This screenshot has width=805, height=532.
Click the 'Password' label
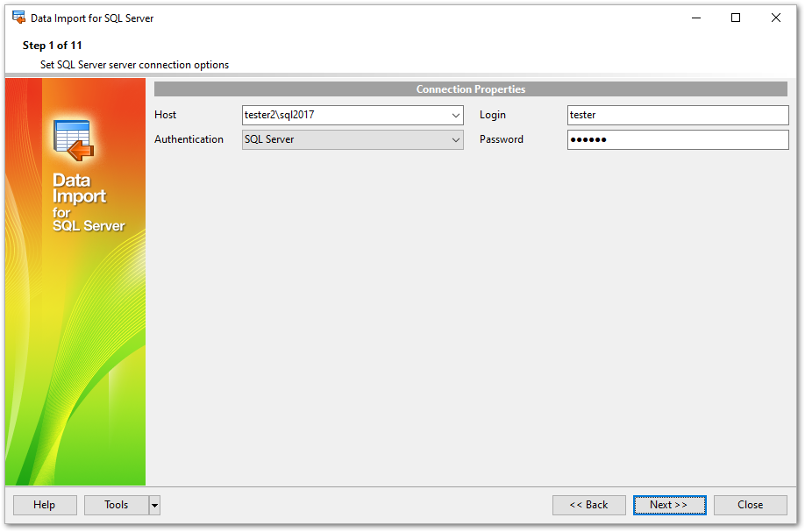(502, 139)
